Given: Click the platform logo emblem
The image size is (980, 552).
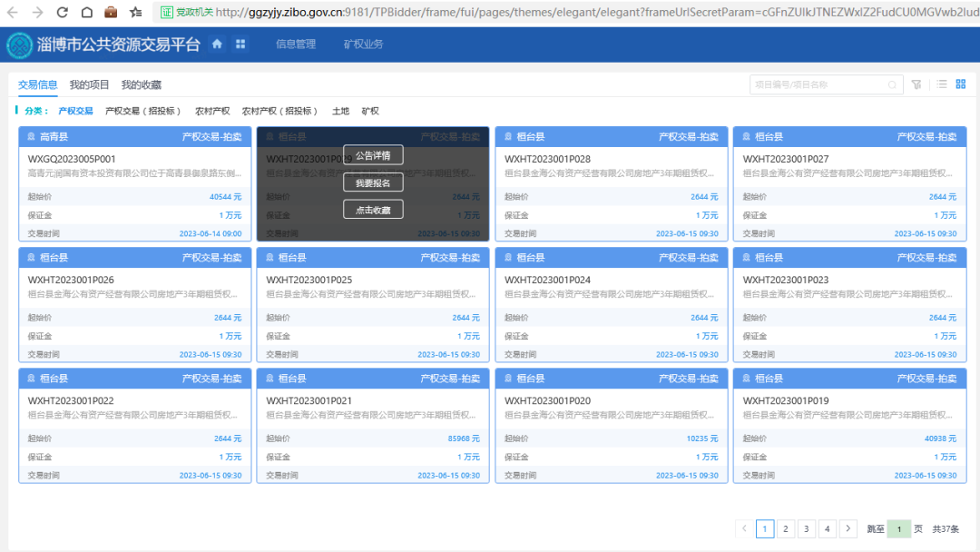Looking at the screenshot, I should click(19, 45).
